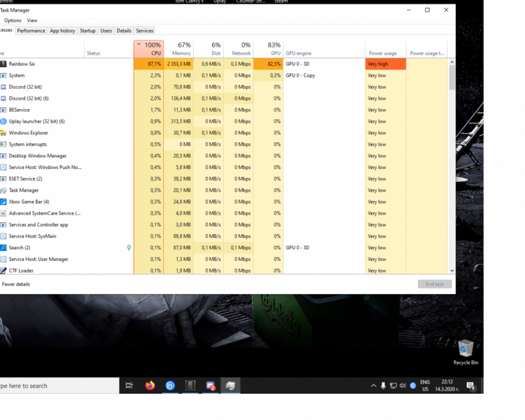Select the Service Host: Windows Push gear icon
525x420 pixels.
click(x=3, y=167)
